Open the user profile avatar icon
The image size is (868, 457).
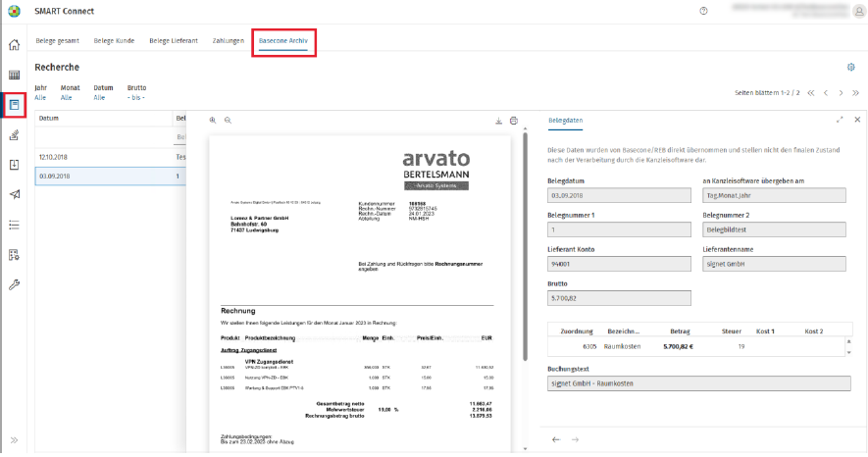[859, 12]
